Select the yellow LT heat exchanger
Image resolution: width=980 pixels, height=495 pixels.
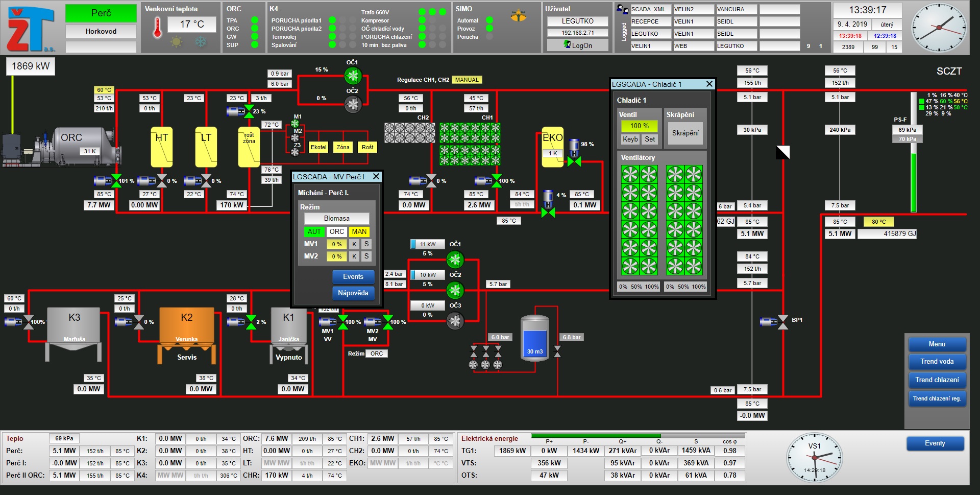pyautogui.click(x=206, y=147)
